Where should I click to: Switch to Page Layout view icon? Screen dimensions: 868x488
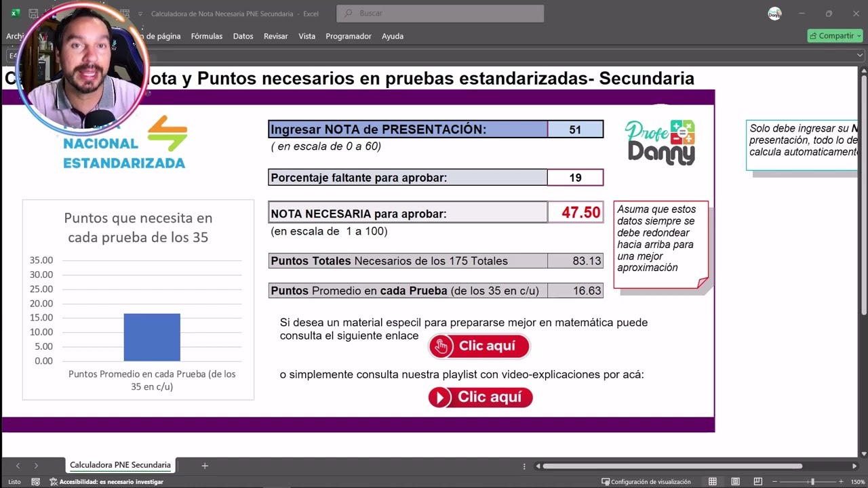coord(736,482)
